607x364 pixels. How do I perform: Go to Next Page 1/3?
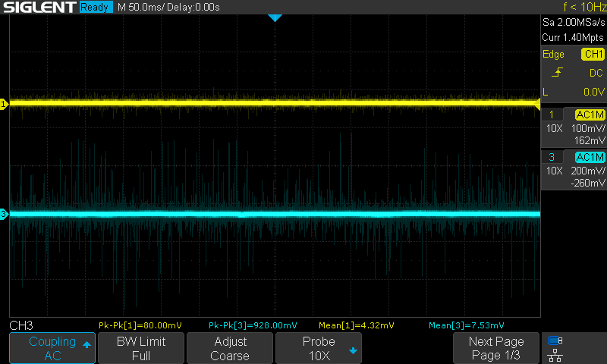496,348
